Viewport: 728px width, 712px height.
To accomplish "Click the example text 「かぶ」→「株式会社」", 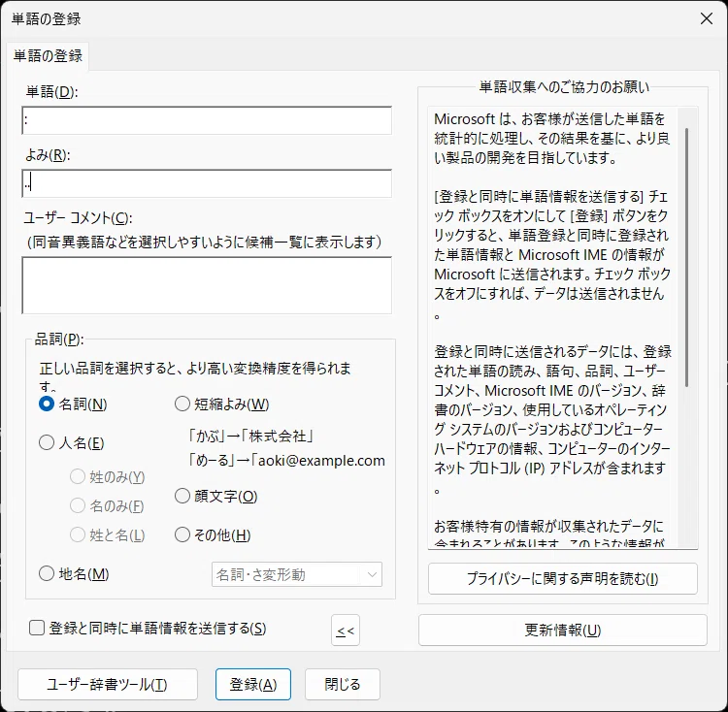I will 249,436.
